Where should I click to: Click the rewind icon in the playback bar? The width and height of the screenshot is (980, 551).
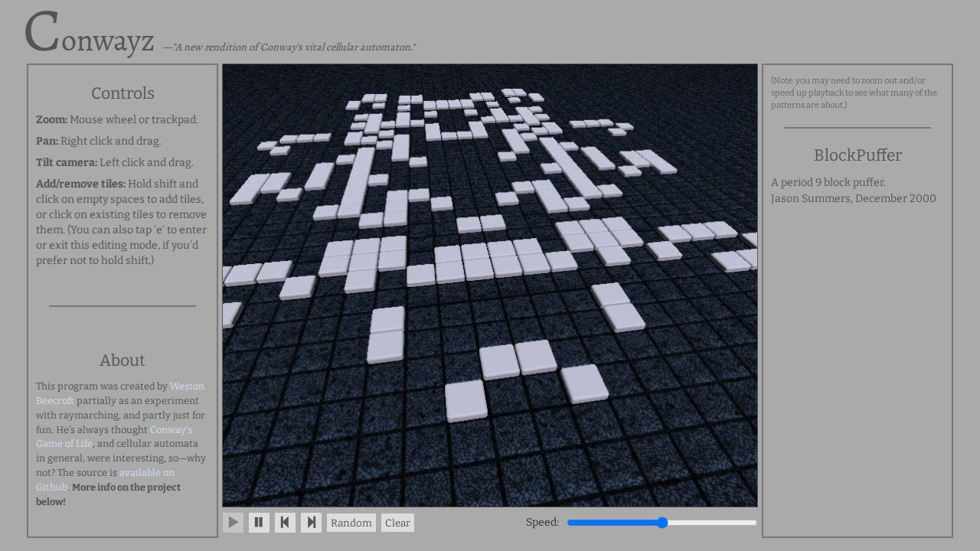[x=285, y=522]
